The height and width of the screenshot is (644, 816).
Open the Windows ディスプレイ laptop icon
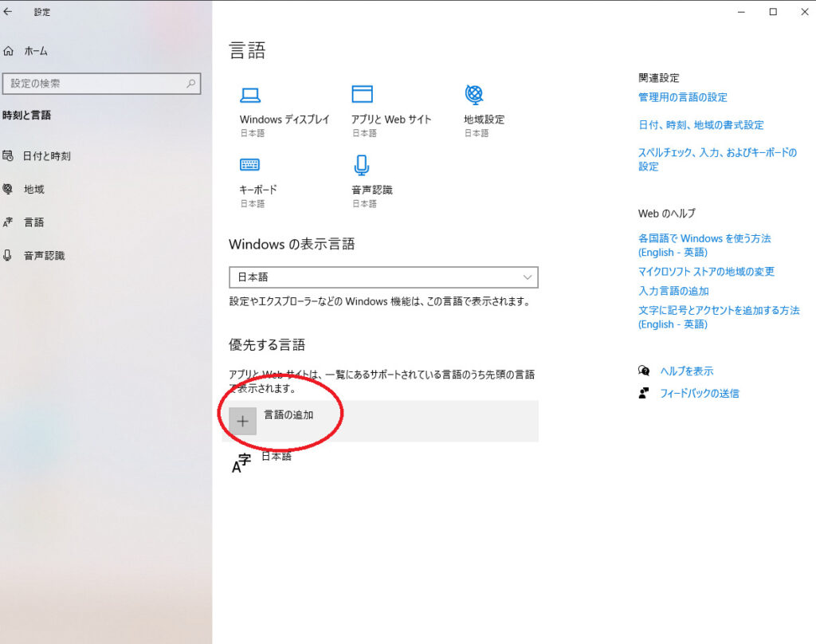[250, 95]
